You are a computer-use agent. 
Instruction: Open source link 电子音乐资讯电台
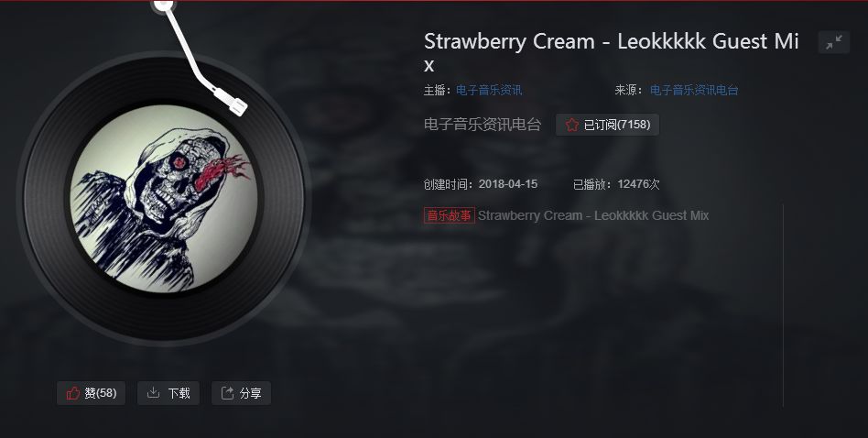click(694, 91)
